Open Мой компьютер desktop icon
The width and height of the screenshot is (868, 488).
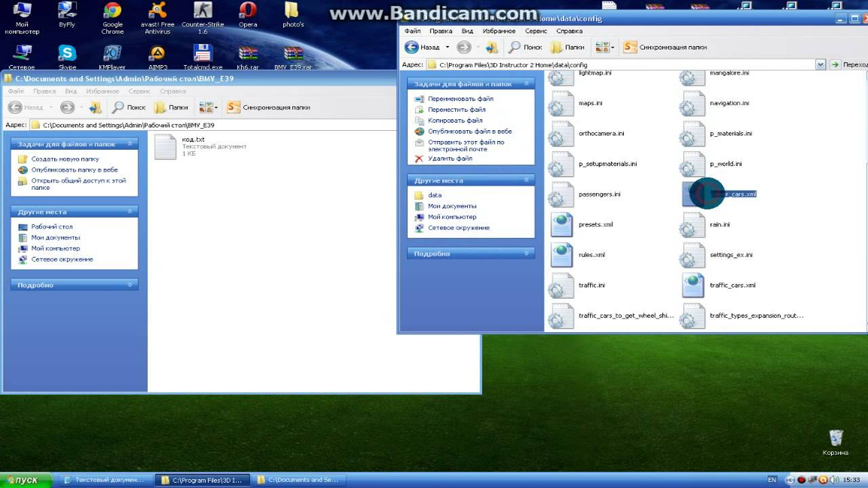[x=22, y=16]
